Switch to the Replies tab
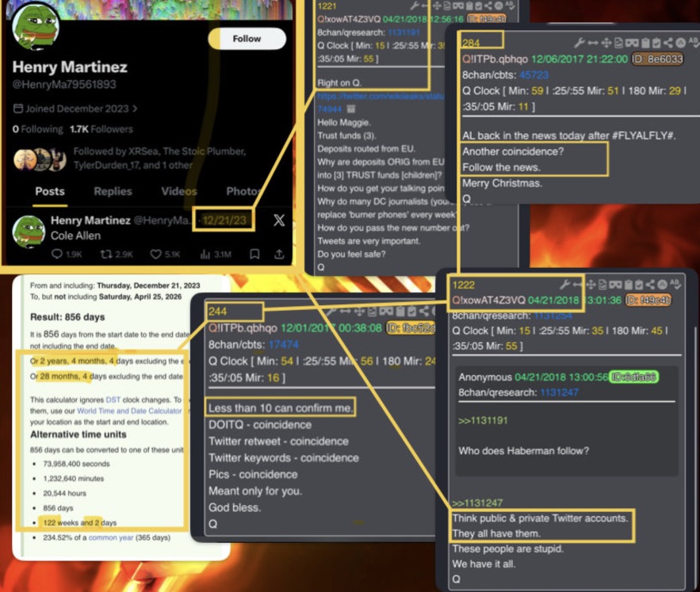 click(113, 192)
